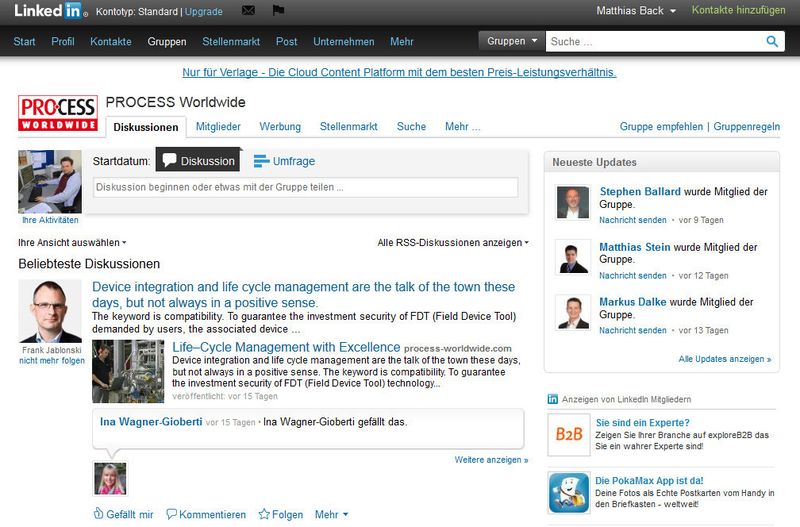Screen dimensions: 800x527
Task: Click the search magnifier button
Action: pyautogui.click(x=772, y=41)
